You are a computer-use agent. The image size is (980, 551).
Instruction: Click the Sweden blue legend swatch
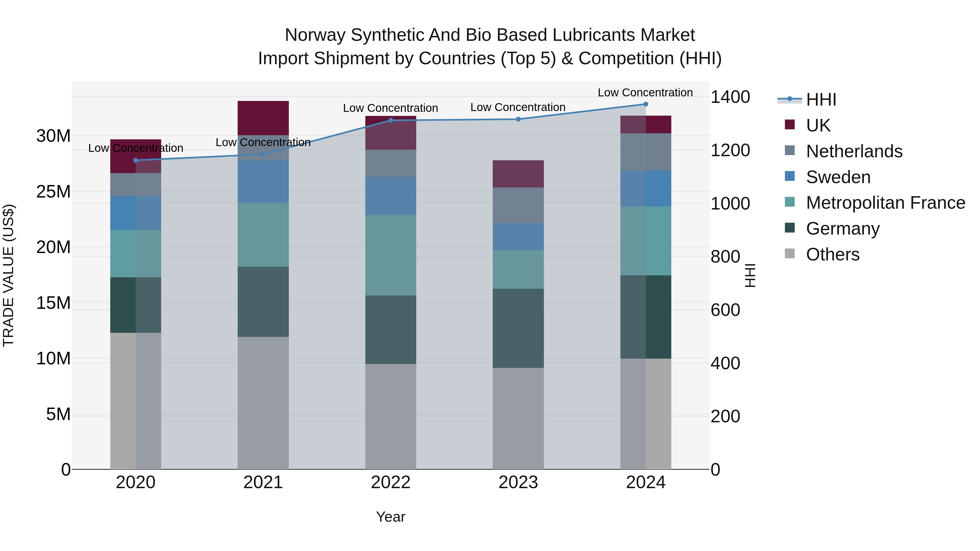pyautogui.click(x=790, y=176)
